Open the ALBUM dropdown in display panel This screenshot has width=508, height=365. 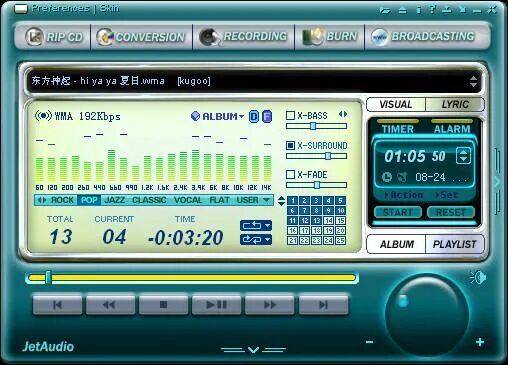pyautogui.click(x=217, y=116)
